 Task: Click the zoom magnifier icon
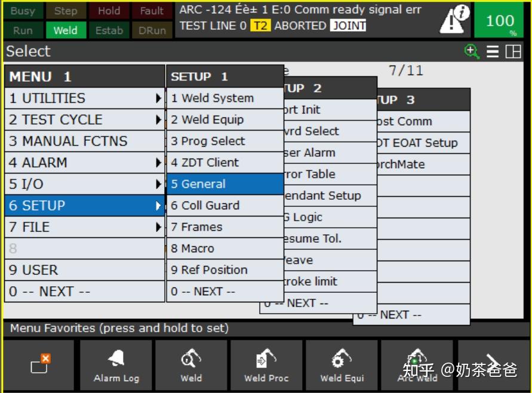point(472,51)
